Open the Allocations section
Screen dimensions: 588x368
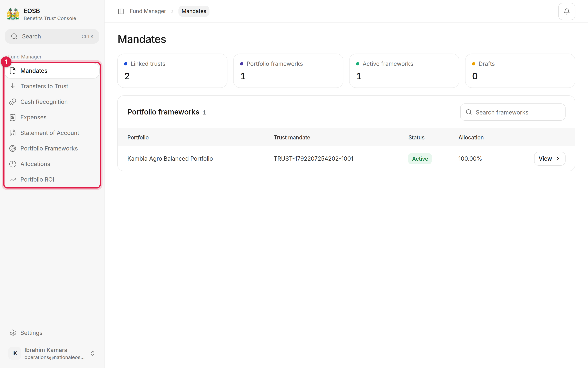(52, 164)
